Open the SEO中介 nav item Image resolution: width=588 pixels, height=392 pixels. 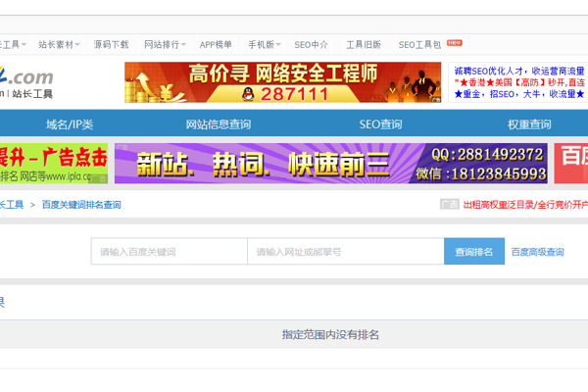pos(312,45)
